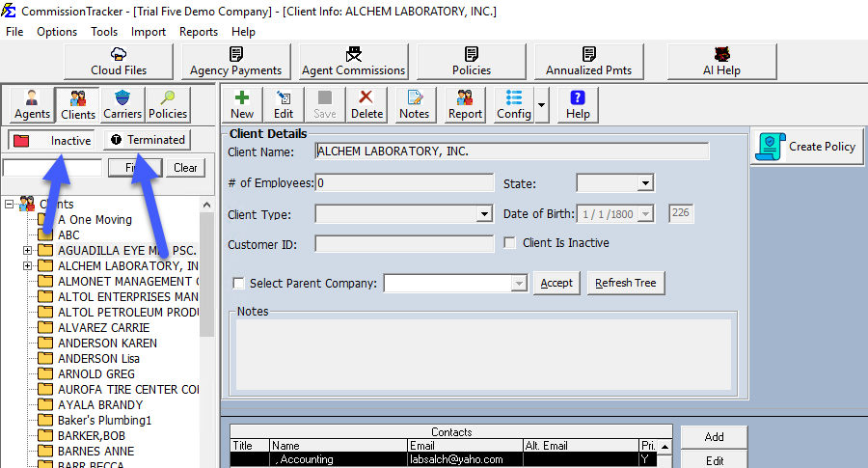Open the State dropdown
Viewport: 868px width, 468px height.
645,182
